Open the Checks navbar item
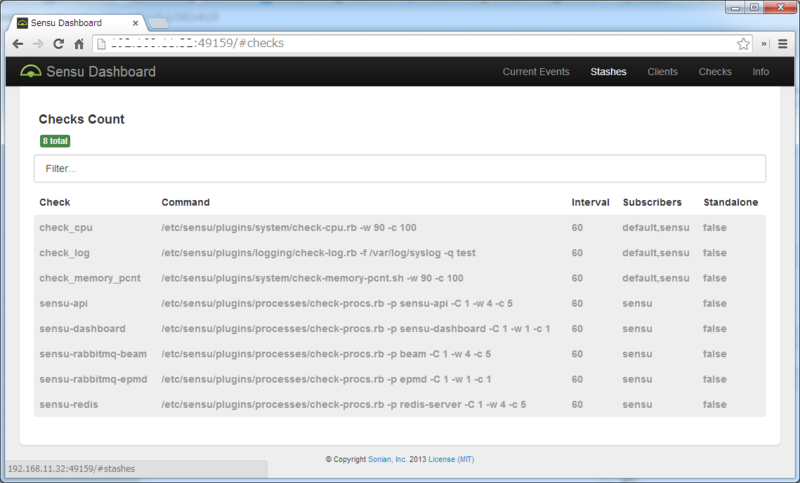800x483 pixels. pos(715,72)
